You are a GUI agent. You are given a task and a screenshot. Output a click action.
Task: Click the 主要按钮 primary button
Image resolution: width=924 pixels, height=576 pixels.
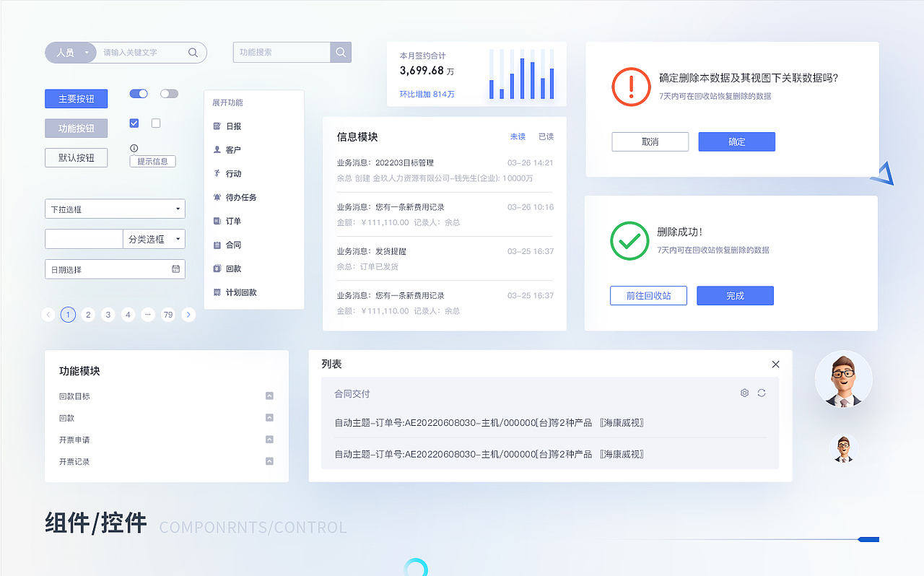click(x=76, y=99)
